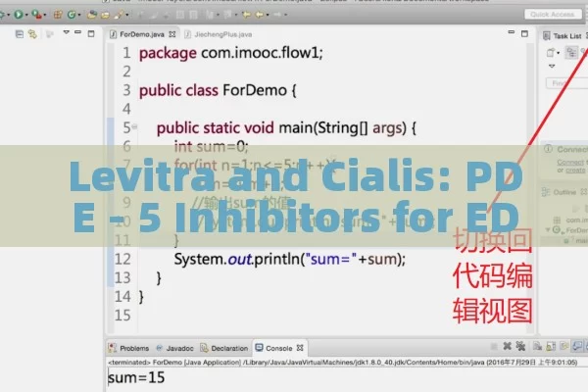
Task: Close the Console view tab
Action: (300, 348)
